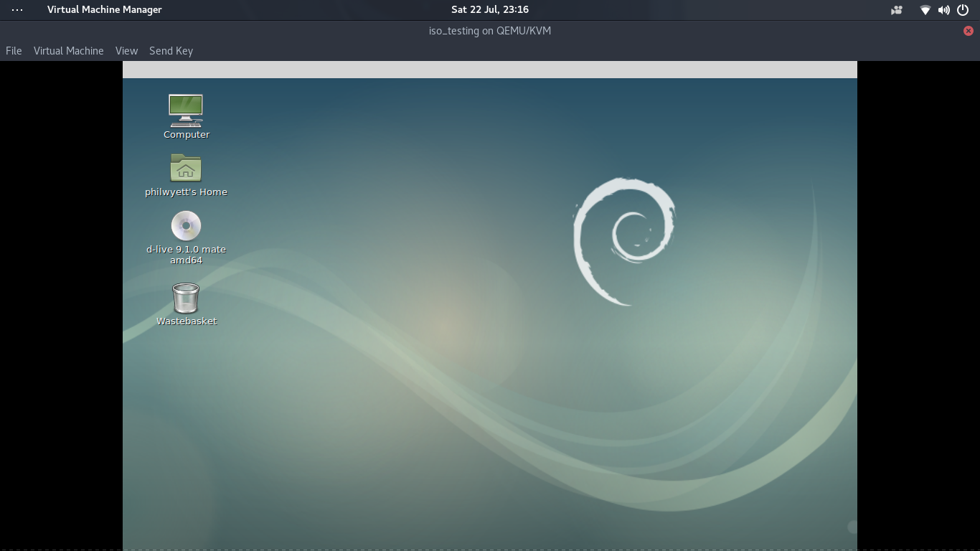
Task: Close the iso_testing VM window
Action: [x=969, y=31]
